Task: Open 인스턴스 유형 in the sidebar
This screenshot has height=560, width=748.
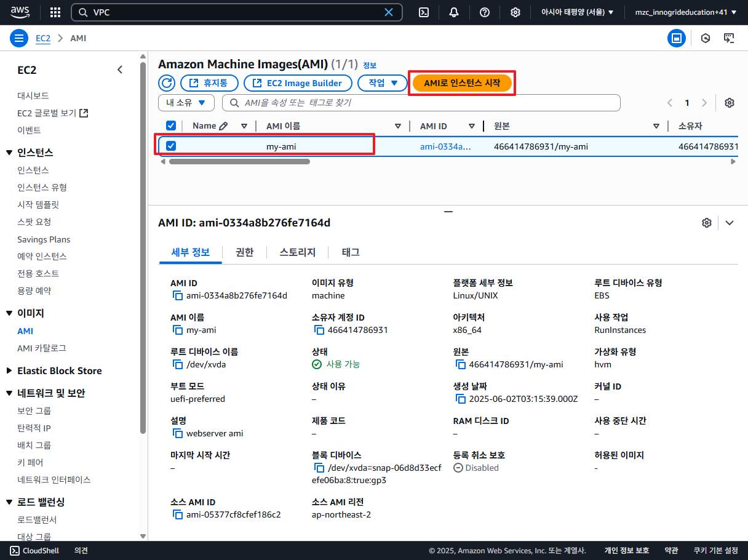Action: (x=42, y=187)
